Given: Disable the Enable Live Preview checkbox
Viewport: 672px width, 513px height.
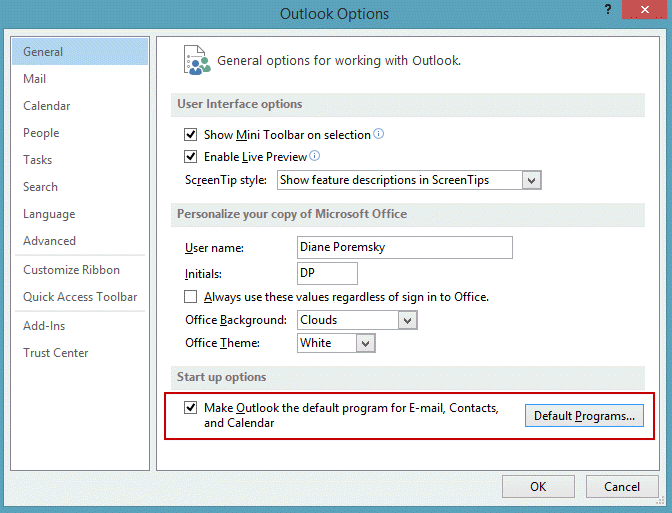Looking at the screenshot, I should tap(191, 157).
